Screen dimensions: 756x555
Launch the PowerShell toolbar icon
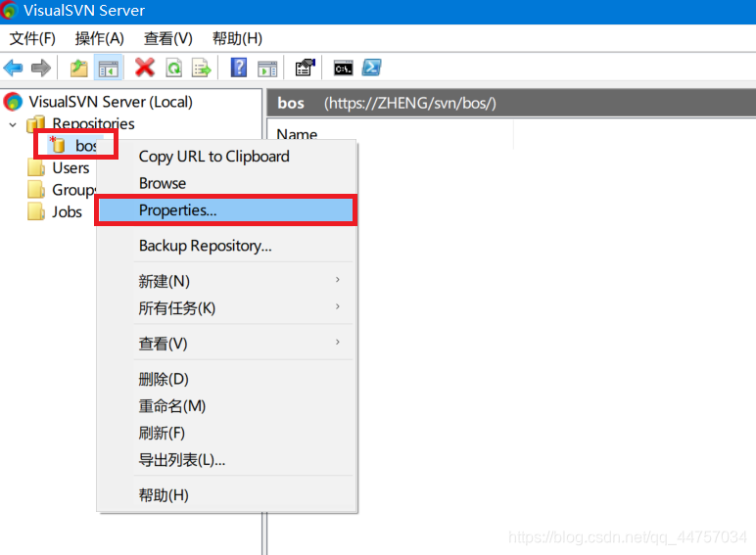[372, 68]
